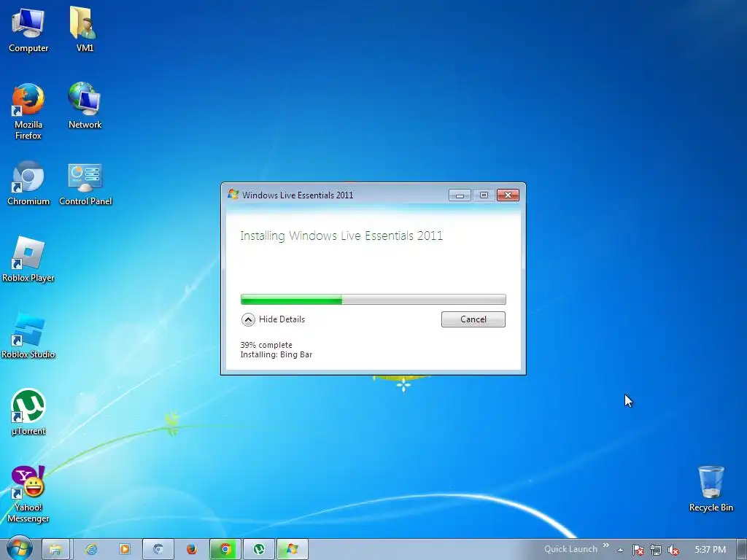This screenshot has width=747, height=560.
Task: Open Chromium from the taskbar
Action: pyautogui.click(x=158, y=549)
